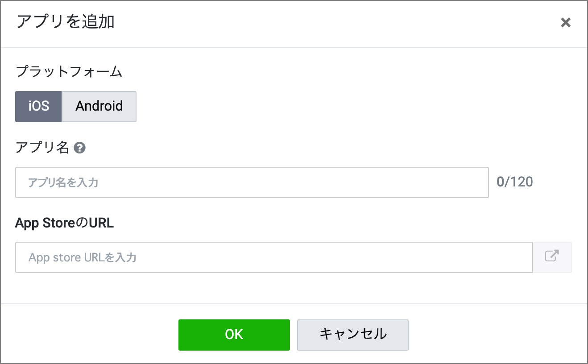
Task: Click the アプリ名 help question mark icon
Action: point(79,148)
